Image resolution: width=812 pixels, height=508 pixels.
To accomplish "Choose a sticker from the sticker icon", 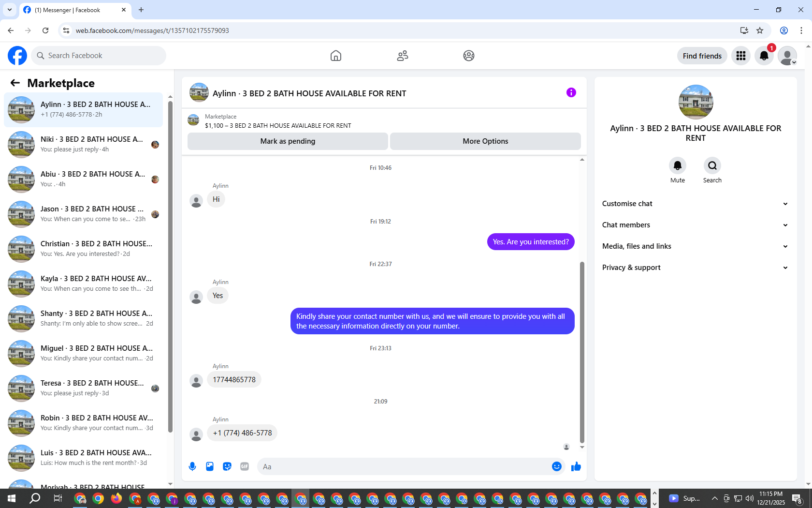I will coord(227,466).
